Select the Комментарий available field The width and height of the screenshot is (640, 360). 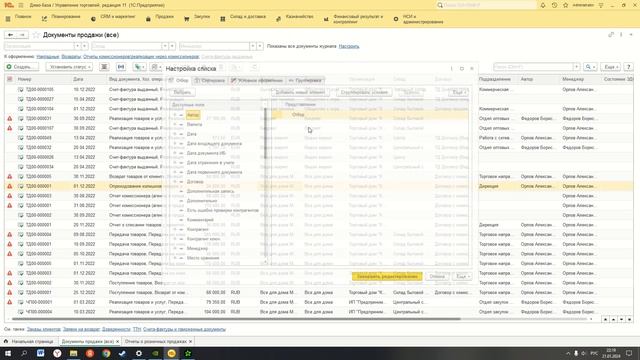200,220
